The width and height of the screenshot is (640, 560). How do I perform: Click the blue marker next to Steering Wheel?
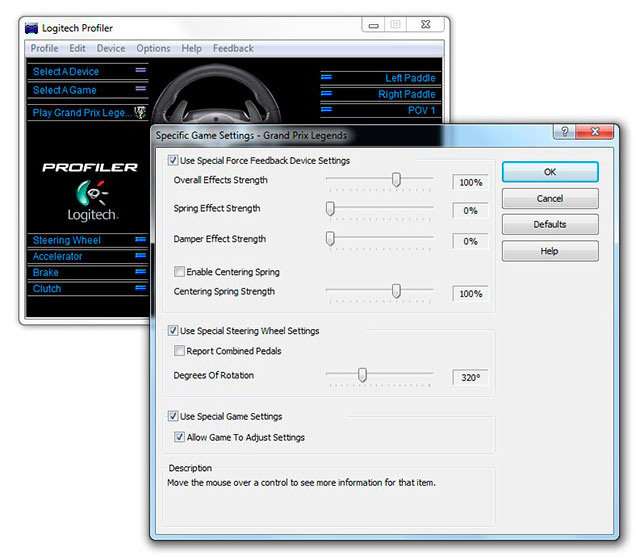(140, 239)
